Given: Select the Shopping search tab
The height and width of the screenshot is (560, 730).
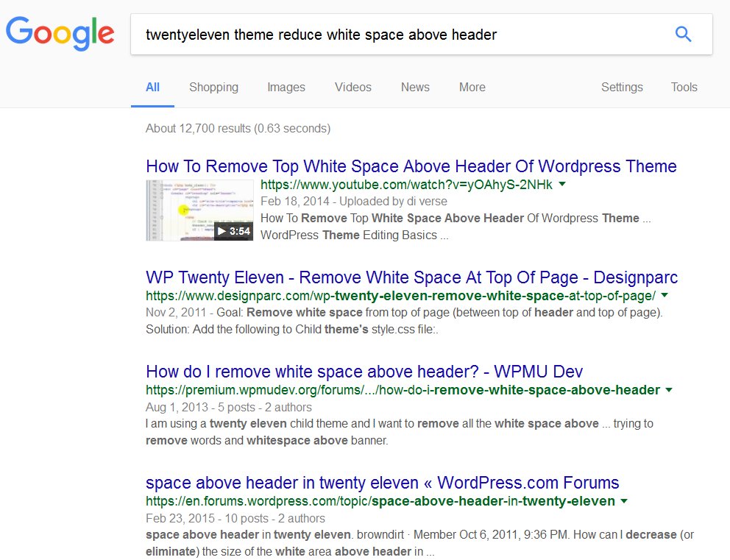Looking at the screenshot, I should point(213,87).
